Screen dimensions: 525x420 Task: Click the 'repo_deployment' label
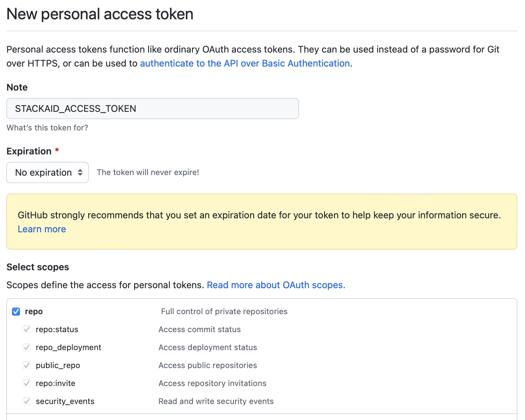point(69,347)
